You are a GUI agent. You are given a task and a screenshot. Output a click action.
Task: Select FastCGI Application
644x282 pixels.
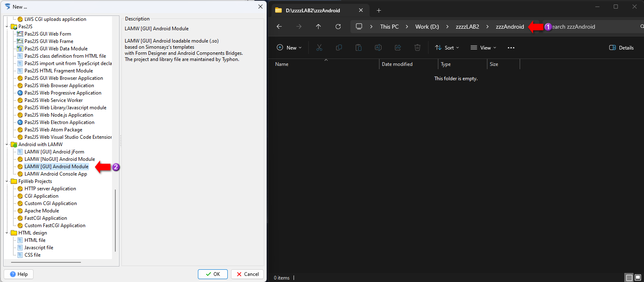[x=46, y=218]
